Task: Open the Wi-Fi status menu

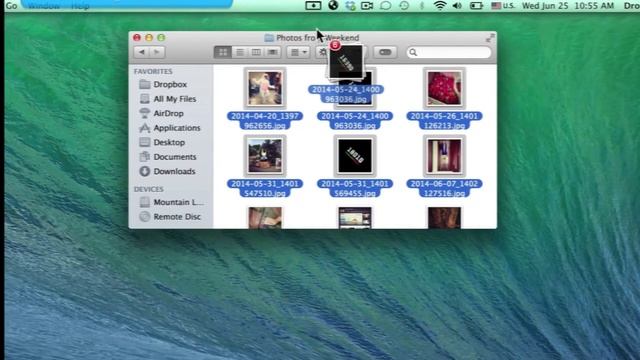Action: coord(440,6)
